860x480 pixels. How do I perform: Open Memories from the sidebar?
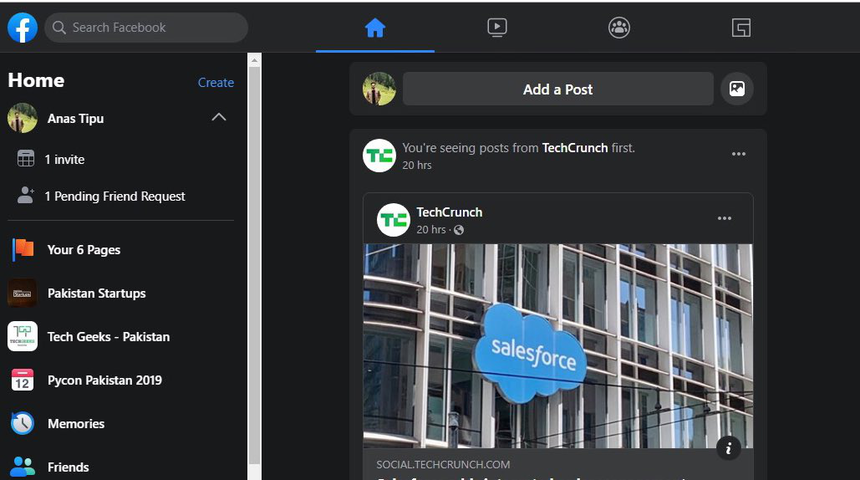(76, 423)
